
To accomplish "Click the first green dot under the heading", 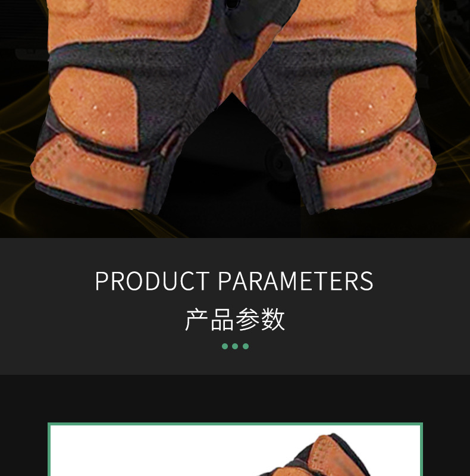I will click(225, 346).
